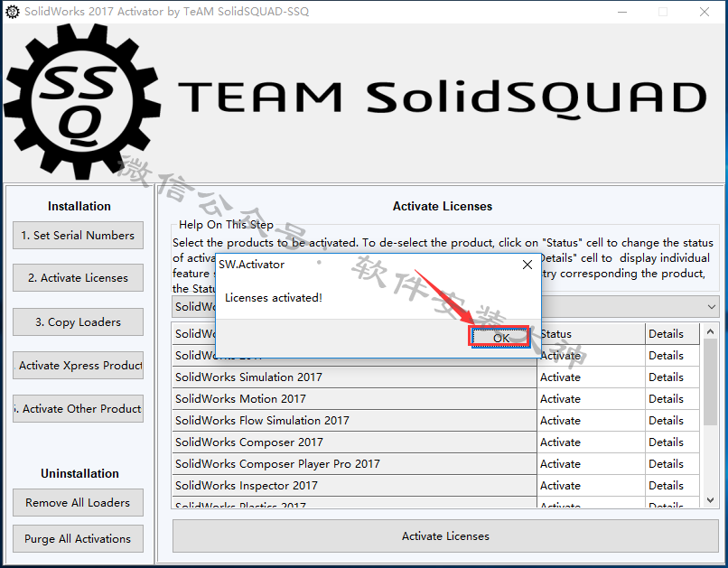
Task: Click OK in the SW.Activator dialog
Action: point(500,338)
